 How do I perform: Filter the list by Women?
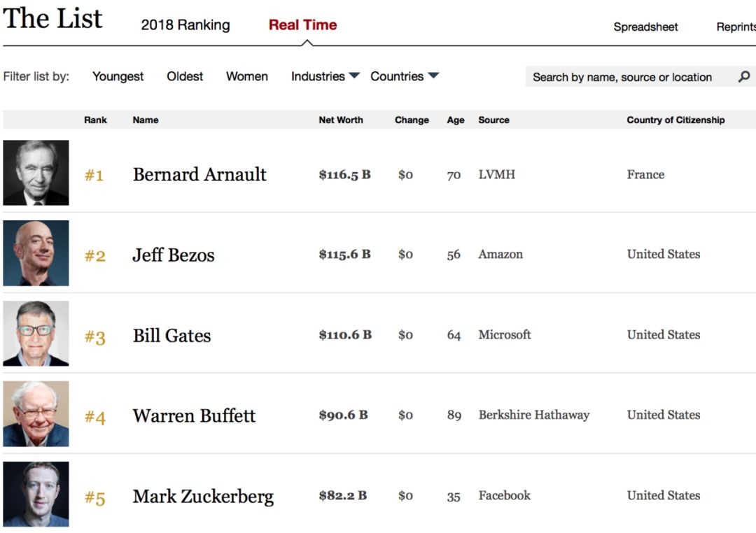246,76
